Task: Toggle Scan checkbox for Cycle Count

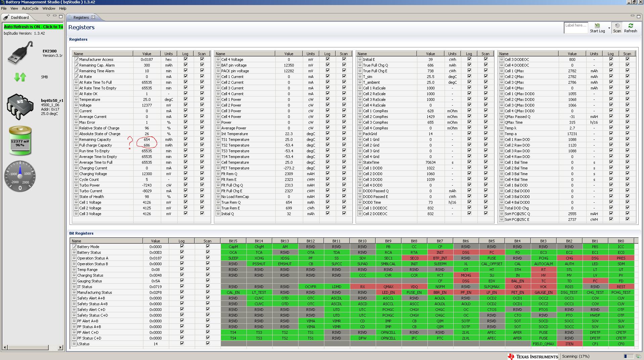Action: [202, 179]
